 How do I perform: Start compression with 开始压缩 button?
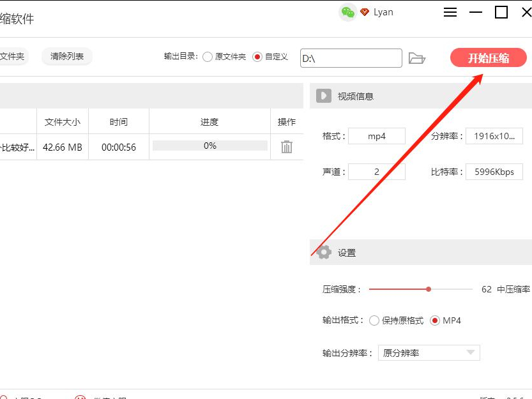488,57
